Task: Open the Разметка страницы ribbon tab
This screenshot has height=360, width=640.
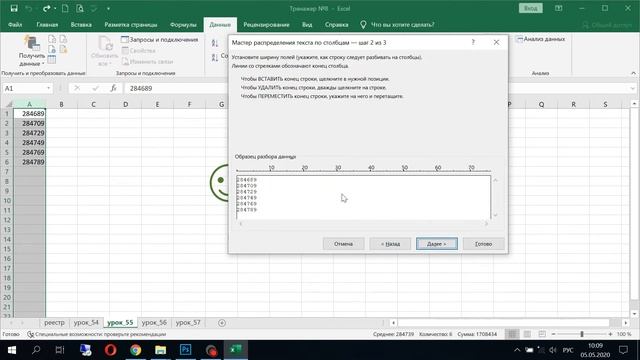Action: (131, 24)
